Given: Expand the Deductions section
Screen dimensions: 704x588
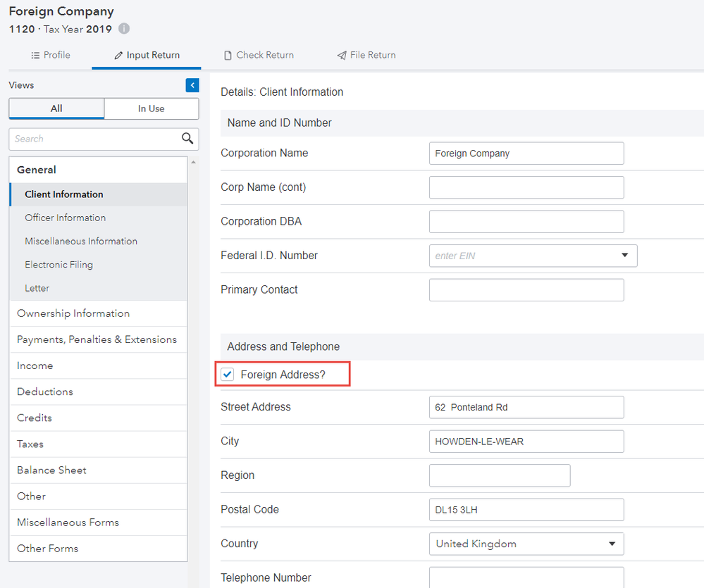Looking at the screenshot, I should coord(45,392).
